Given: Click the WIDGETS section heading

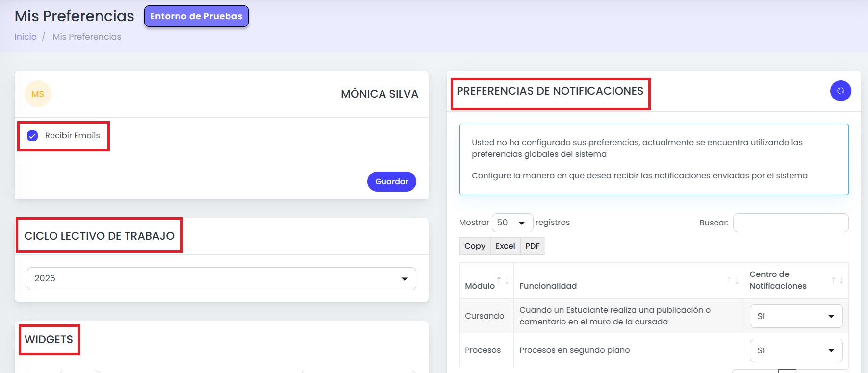Looking at the screenshot, I should coord(49,340).
